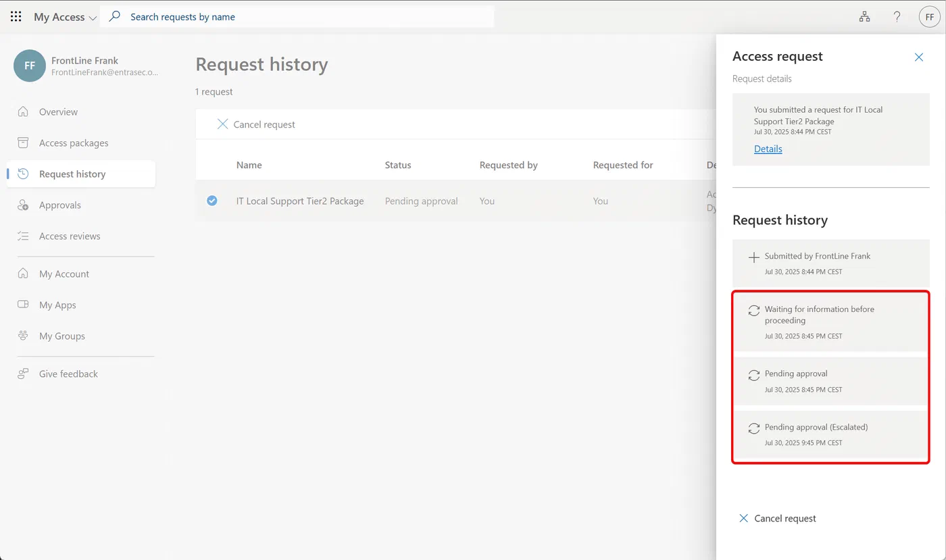Open the organization chart icon

click(x=864, y=17)
